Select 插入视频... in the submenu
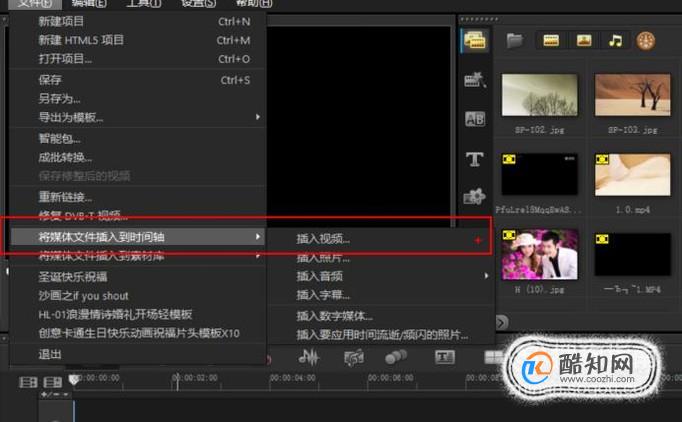The height and width of the screenshot is (422, 682). tap(381, 238)
